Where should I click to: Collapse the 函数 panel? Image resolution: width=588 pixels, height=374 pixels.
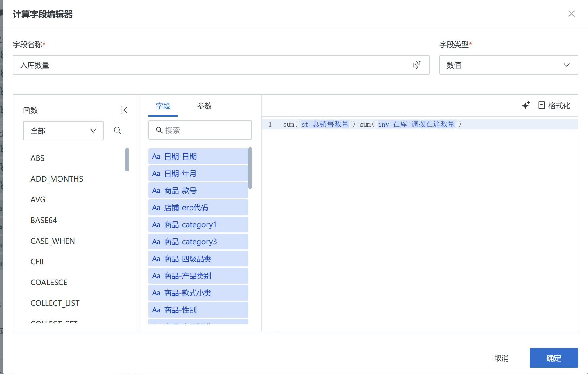[x=124, y=110]
